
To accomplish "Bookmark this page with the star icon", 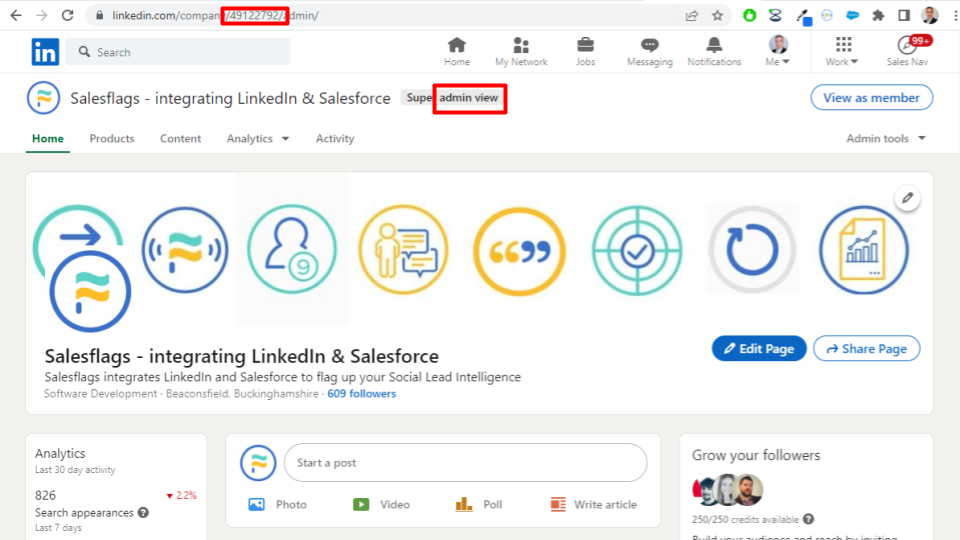I will pos(718,15).
